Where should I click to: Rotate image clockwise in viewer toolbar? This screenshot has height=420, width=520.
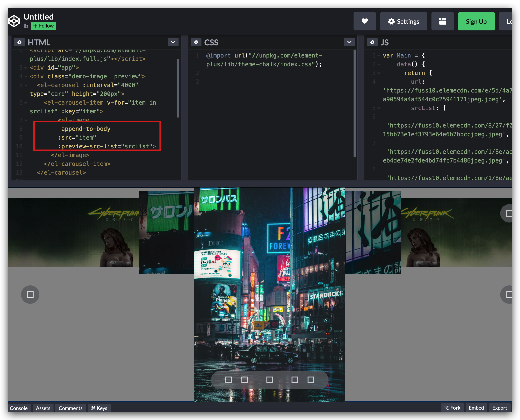coord(311,380)
